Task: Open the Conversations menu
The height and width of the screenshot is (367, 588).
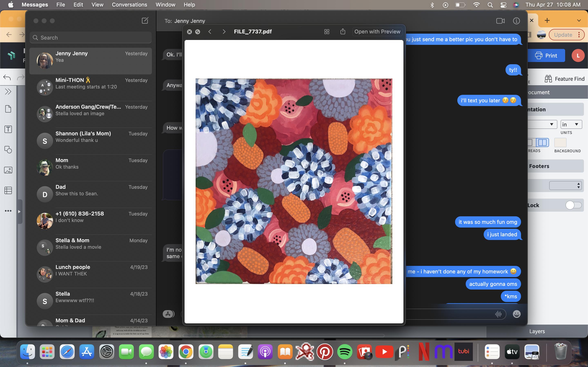Action: coord(129,5)
